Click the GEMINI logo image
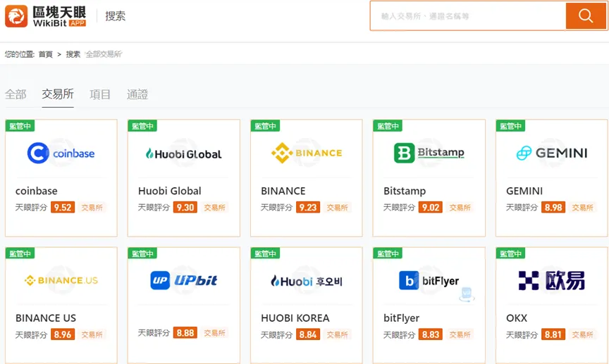Viewport: 609px width, 364px height. [x=551, y=153]
